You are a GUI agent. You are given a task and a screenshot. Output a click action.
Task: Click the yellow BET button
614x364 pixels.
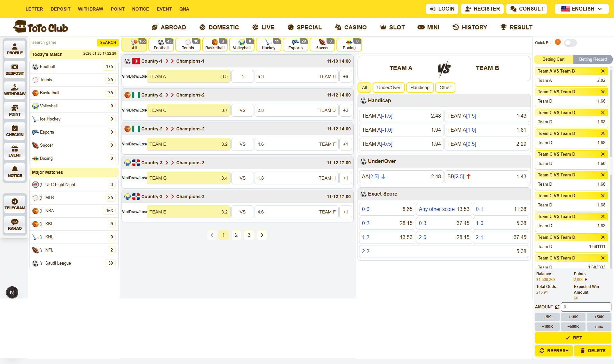pos(573,338)
